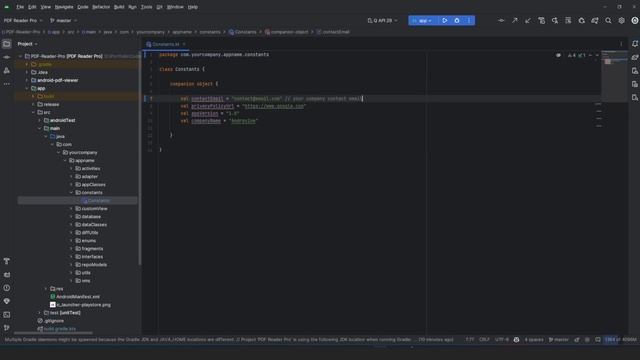The height and width of the screenshot is (360, 640).
Task: Open the account profile icon
Action: click(635, 20)
